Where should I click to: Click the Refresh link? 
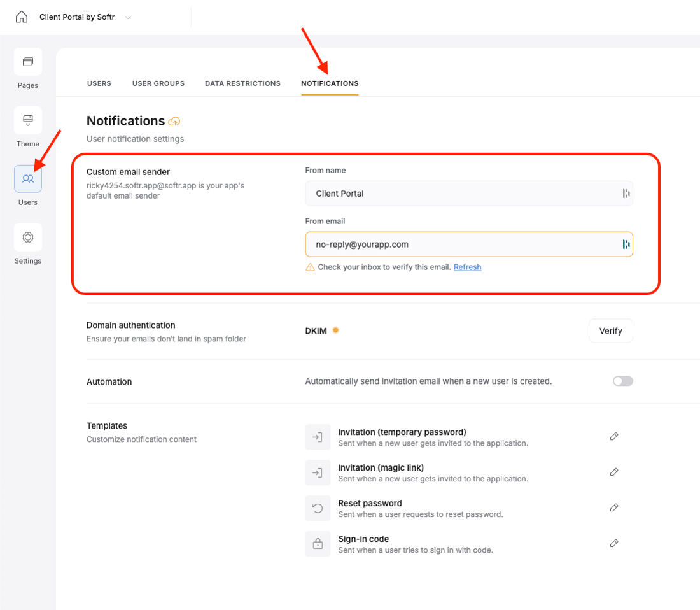468,267
